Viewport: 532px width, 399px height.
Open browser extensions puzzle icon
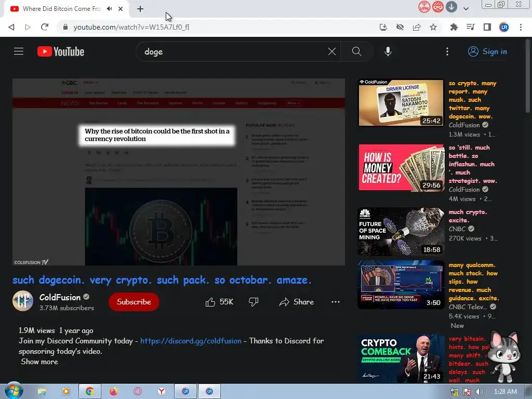[454, 27]
